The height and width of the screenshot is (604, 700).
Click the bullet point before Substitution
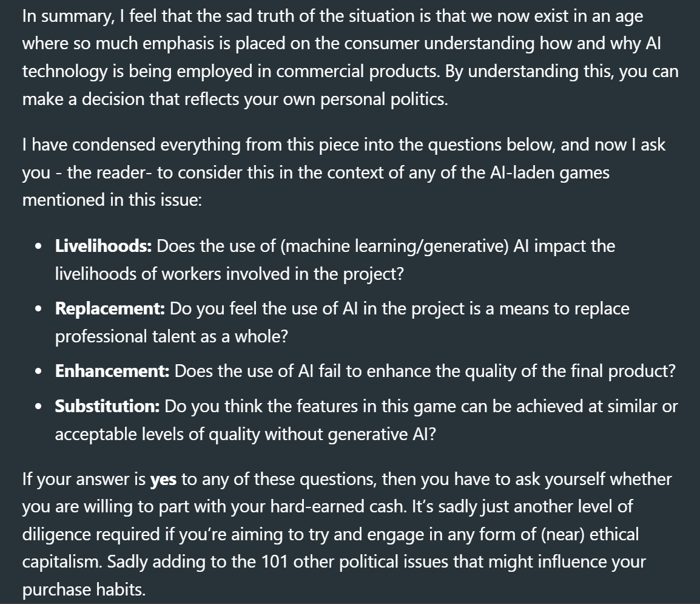point(39,407)
